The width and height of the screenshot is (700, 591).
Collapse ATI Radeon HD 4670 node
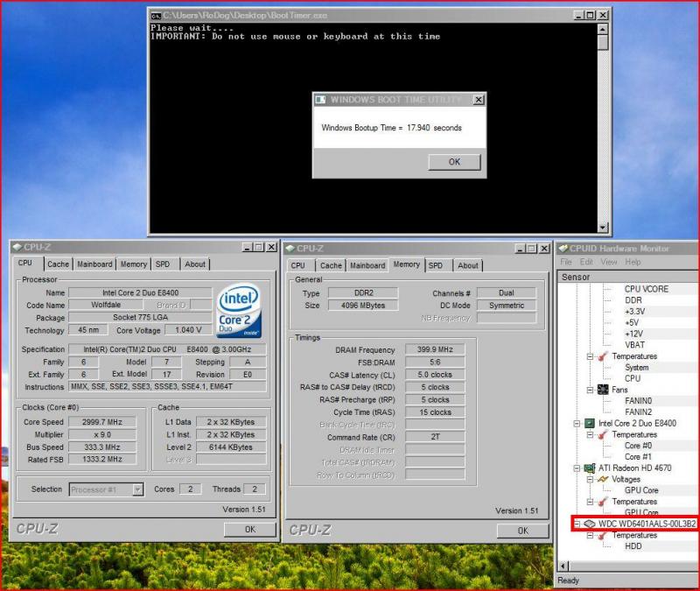click(x=577, y=468)
